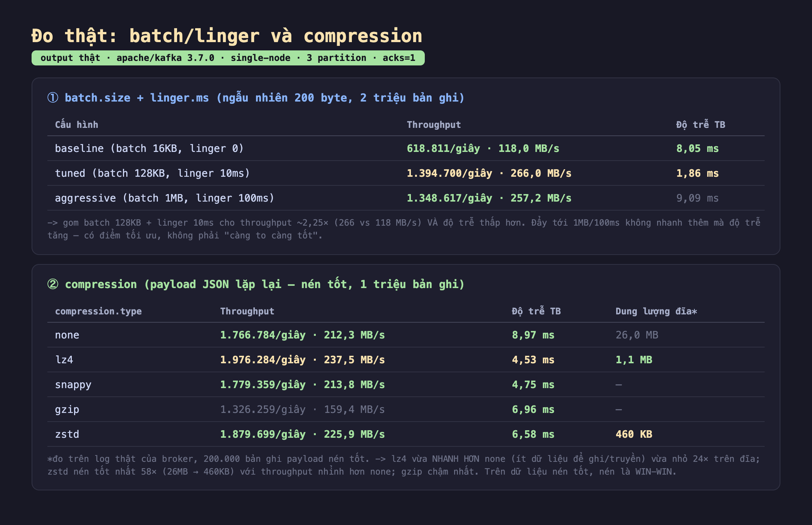Click the "460 KB" disk size cell
Image resolution: width=812 pixels, height=525 pixels.
pos(634,434)
